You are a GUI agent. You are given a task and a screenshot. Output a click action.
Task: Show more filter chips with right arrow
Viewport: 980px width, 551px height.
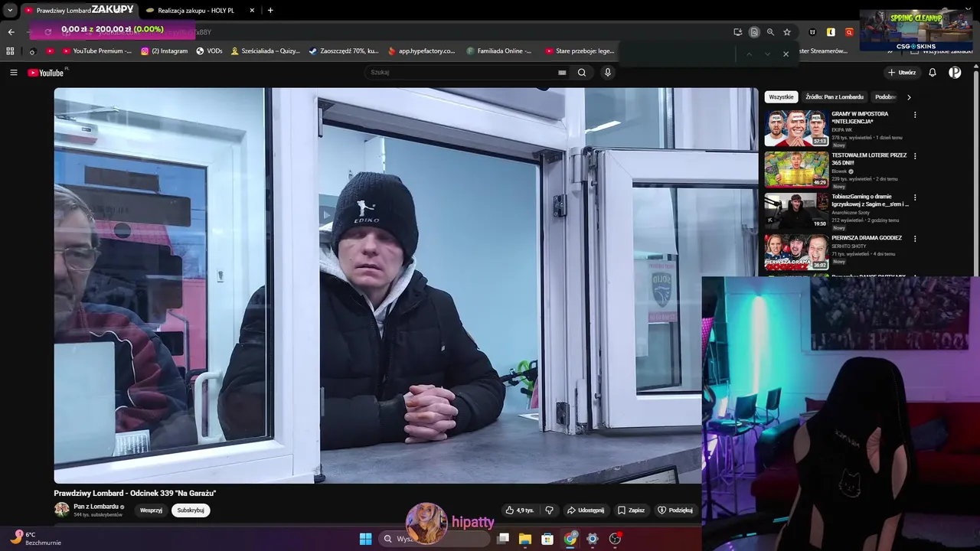pyautogui.click(x=909, y=97)
